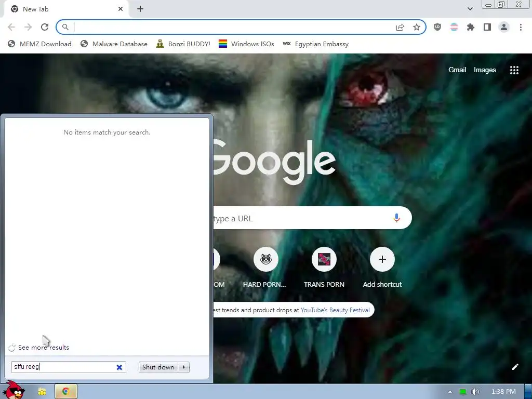Clear the Start menu search with X

(119, 367)
